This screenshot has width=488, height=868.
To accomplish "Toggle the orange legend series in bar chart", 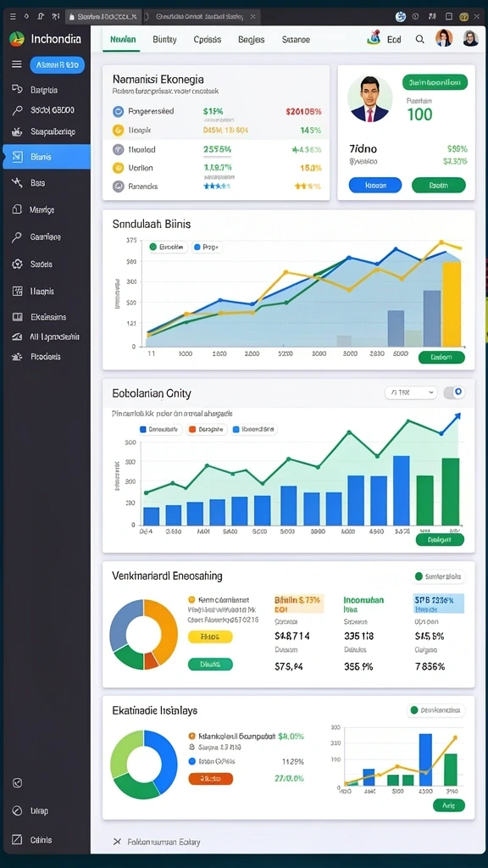I will [x=208, y=429].
